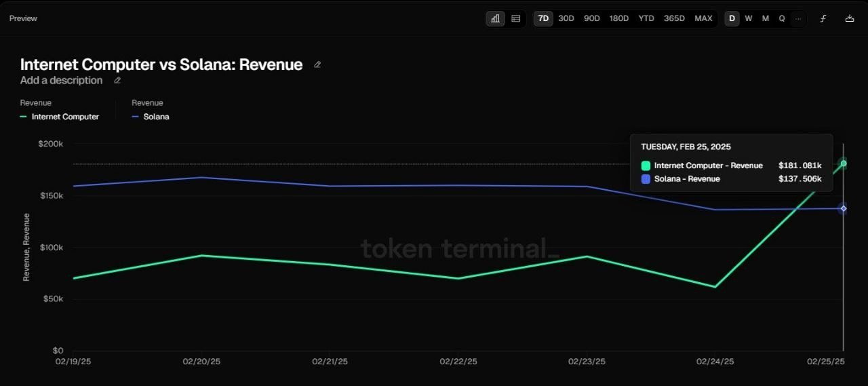The image size is (868, 386).
Task: Open the formula function icon
Action: [x=823, y=18]
